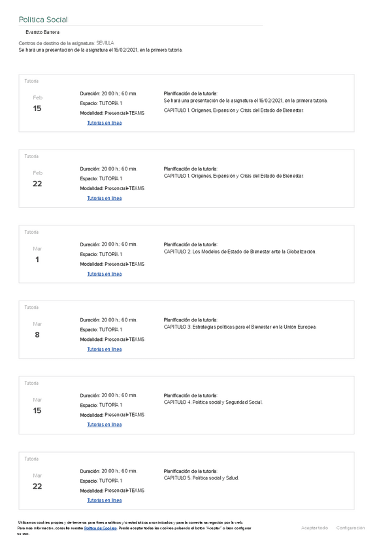Select the CAPITULO 4 Seguridad Social text

pos(213,402)
